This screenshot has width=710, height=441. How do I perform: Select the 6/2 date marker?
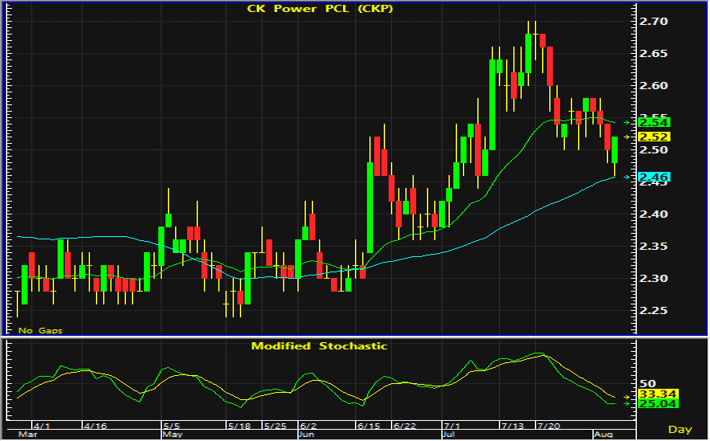pos(308,426)
